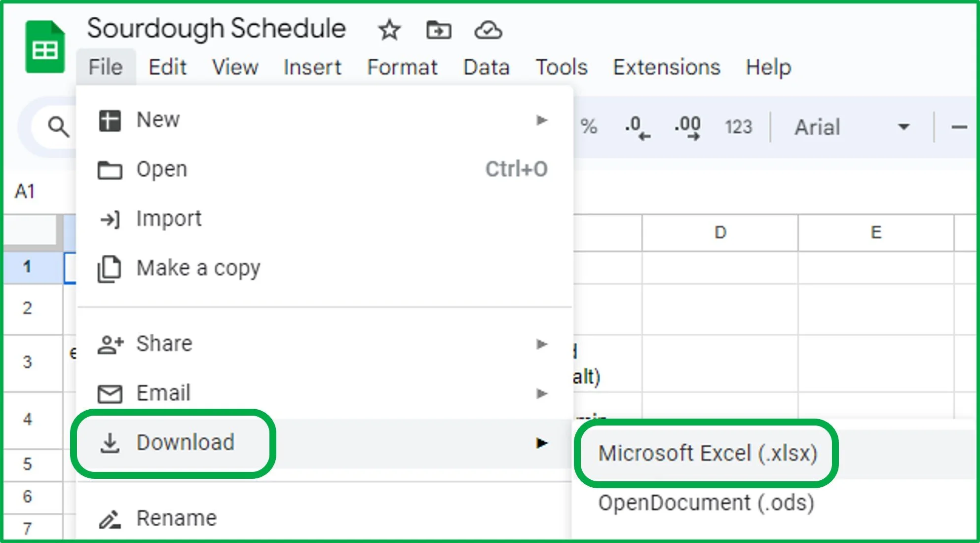This screenshot has height=543, width=980.
Task: Choose Rename from the File menu
Action: (x=325, y=518)
